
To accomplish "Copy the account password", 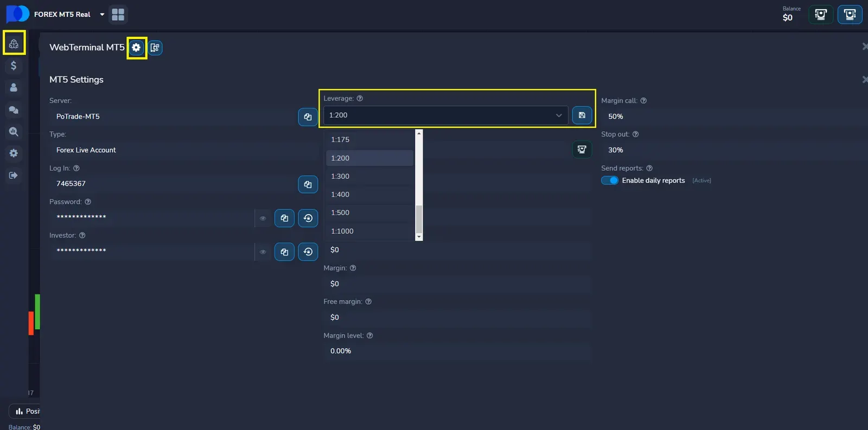I will point(284,218).
